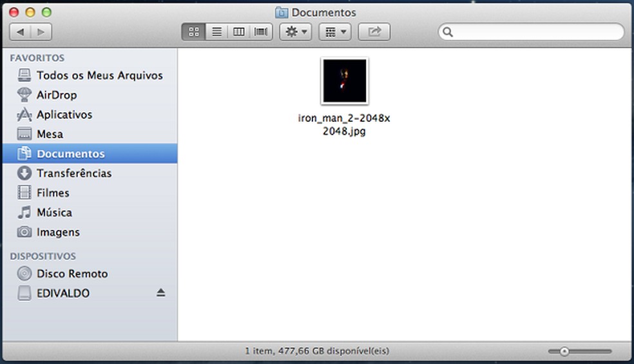Close the Finder window
634x364 pixels.
click(14, 12)
